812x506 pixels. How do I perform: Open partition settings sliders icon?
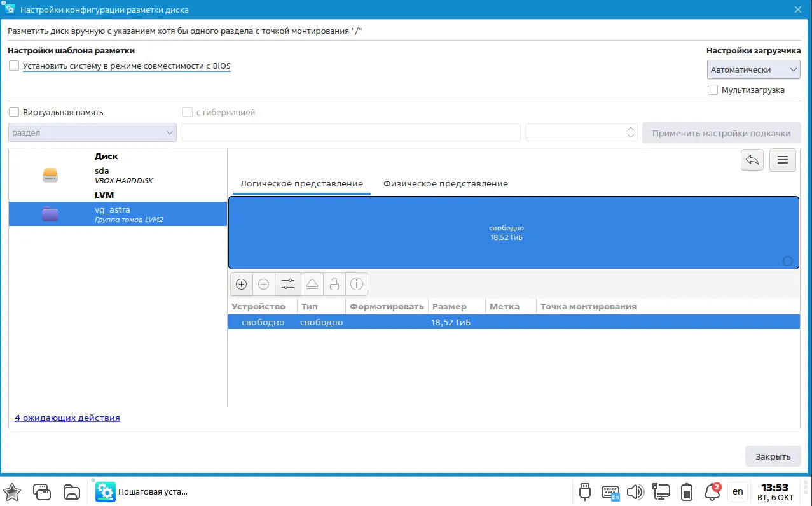point(287,284)
